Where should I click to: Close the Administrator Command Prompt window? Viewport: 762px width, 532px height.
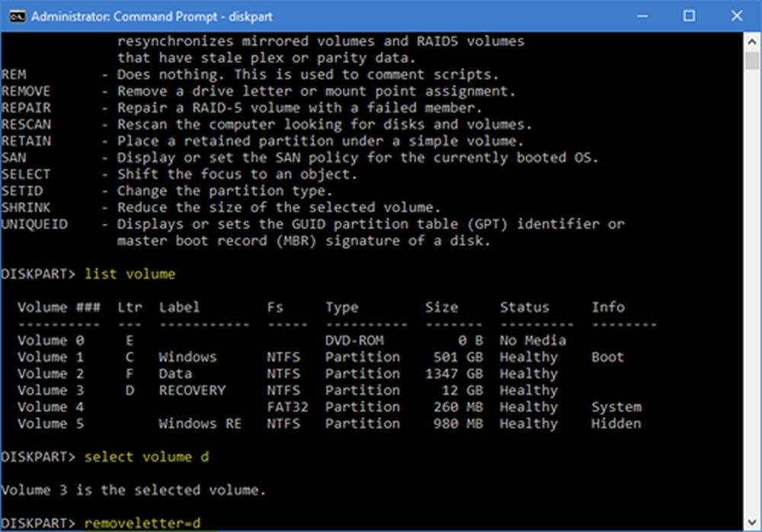[x=736, y=16]
